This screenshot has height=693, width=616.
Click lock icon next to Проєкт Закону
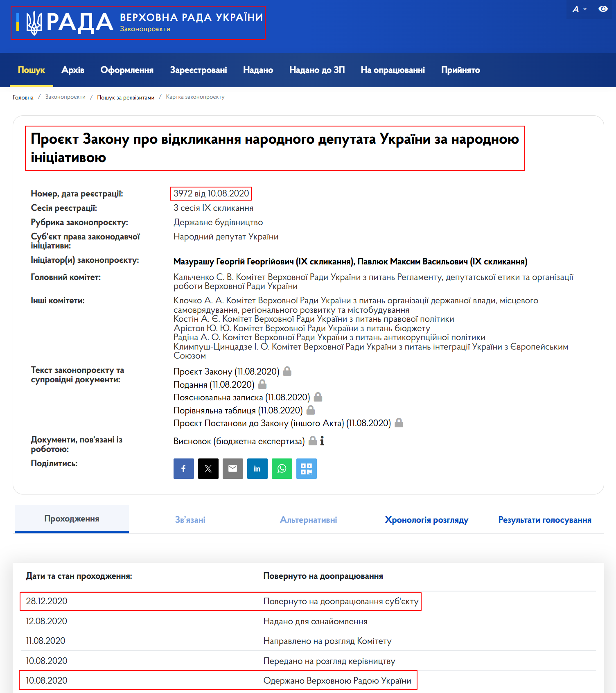[287, 371]
